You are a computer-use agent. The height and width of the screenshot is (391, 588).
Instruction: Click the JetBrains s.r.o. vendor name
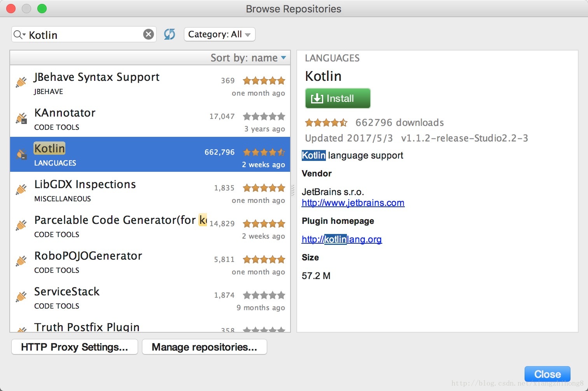tap(333, 192)
